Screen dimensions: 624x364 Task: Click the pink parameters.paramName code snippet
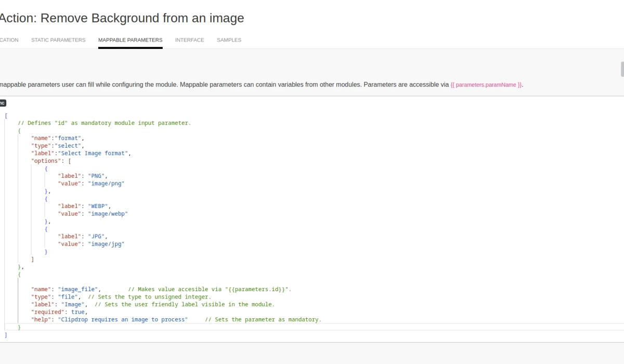point(486,84)
